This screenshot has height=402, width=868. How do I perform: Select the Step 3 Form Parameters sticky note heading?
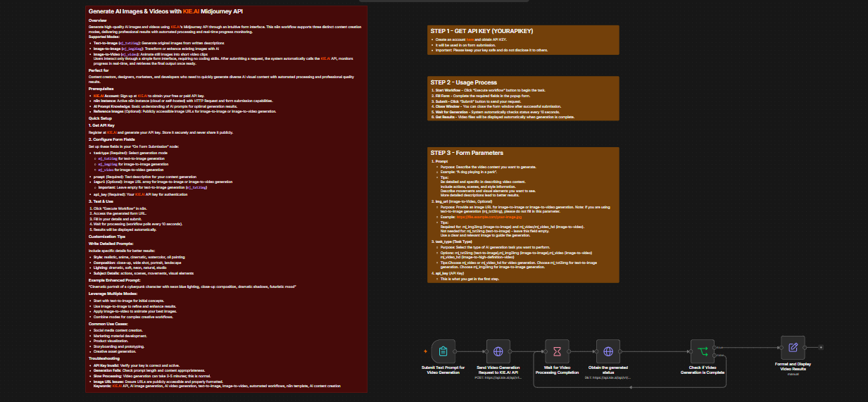(467, 153)
